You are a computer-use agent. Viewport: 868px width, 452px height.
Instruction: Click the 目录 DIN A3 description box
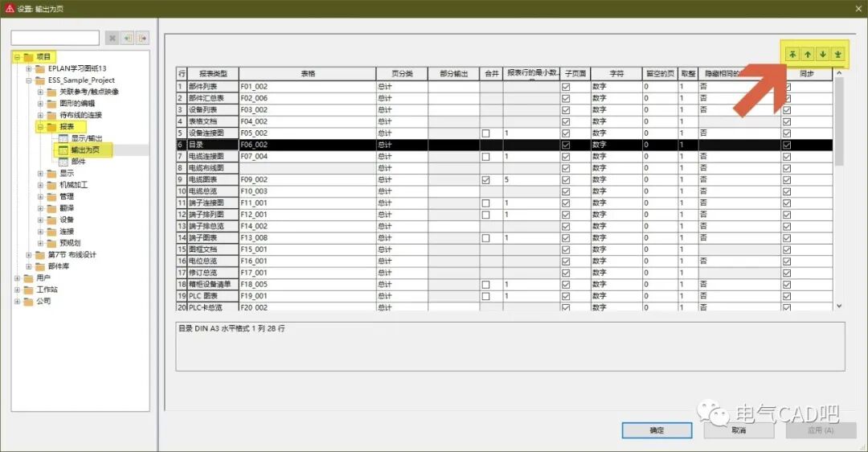tap(510, 346)
